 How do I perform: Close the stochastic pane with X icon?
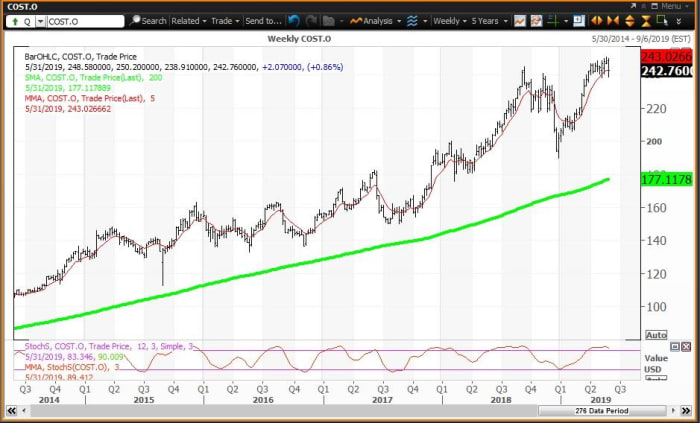point(686,347)
